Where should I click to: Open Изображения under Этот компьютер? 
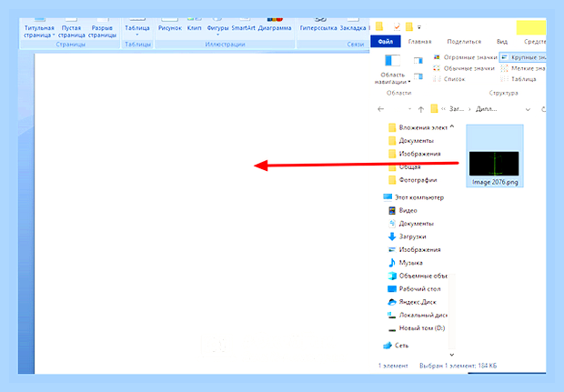tap(415, 249)
